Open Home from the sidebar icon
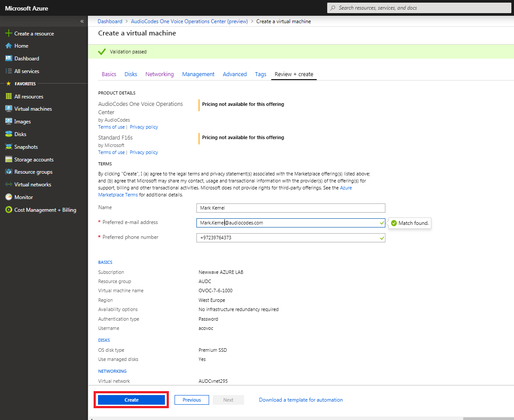 click(x=8, y=46)
